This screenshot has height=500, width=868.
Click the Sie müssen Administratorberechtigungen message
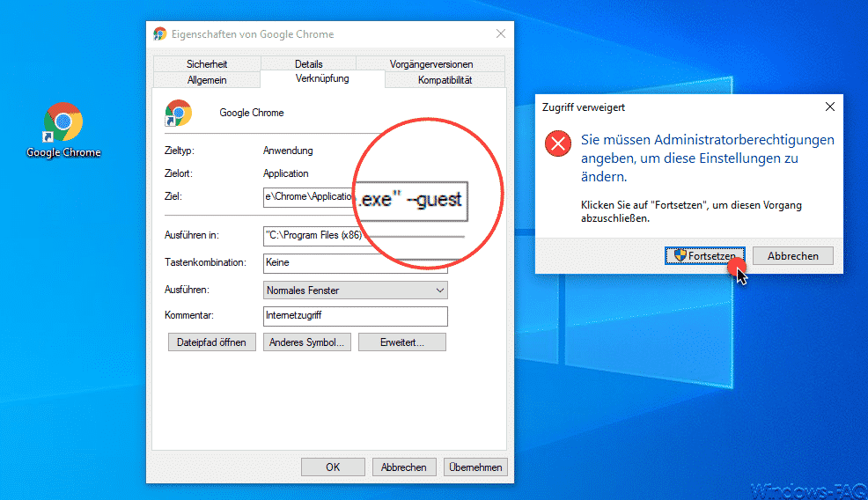tap(708, 158)
